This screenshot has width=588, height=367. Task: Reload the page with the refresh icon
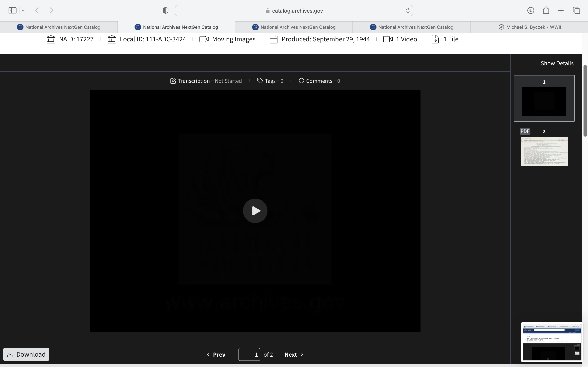(x=408, y=10)
